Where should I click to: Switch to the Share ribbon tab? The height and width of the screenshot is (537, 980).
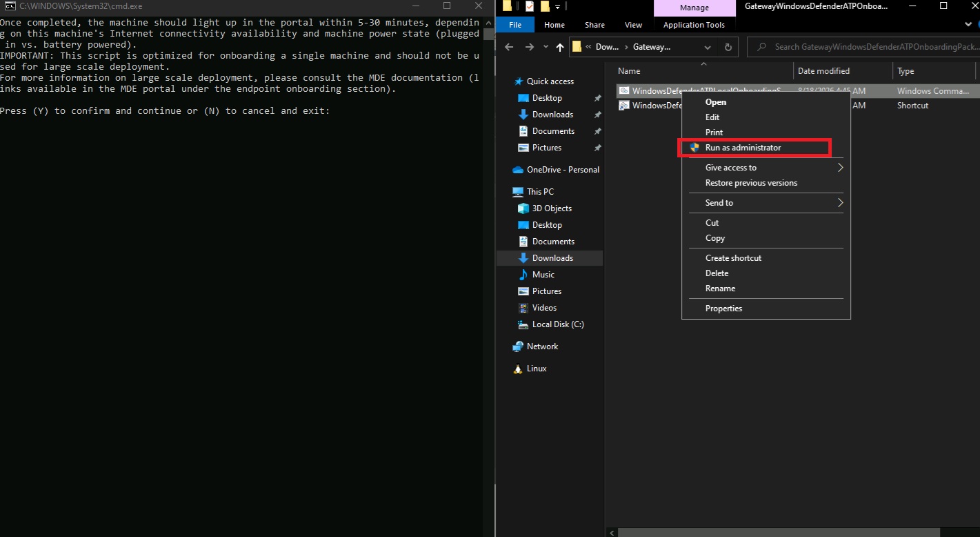coord(595,25)
